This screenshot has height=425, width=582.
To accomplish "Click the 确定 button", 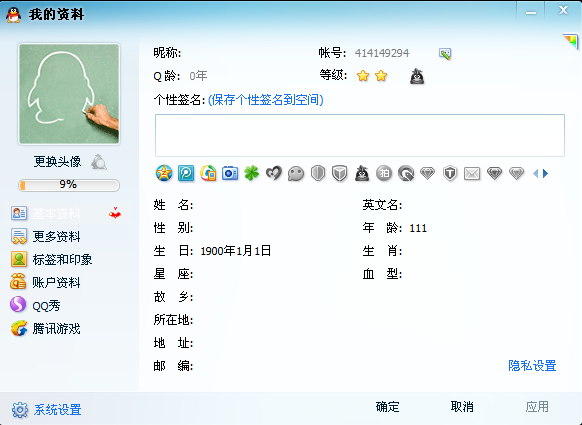I will [388, 407].
